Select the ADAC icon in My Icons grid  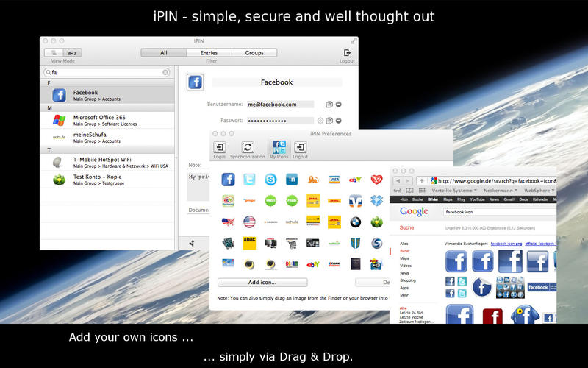pyautogui.click(x=249, y=243)
